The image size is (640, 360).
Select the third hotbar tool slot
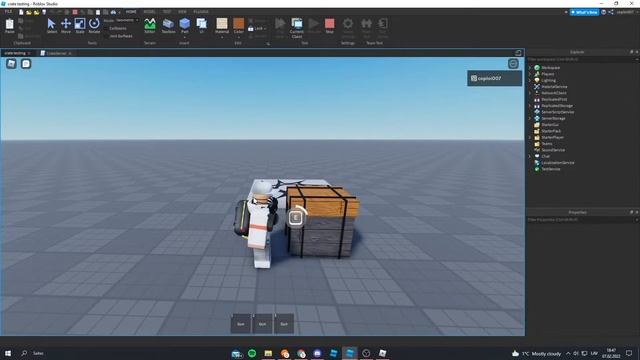[x=284, y=324]
